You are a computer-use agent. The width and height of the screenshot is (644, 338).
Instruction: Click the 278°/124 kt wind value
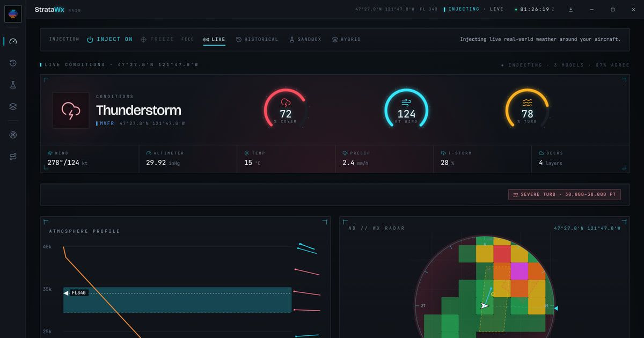point(67,163)
